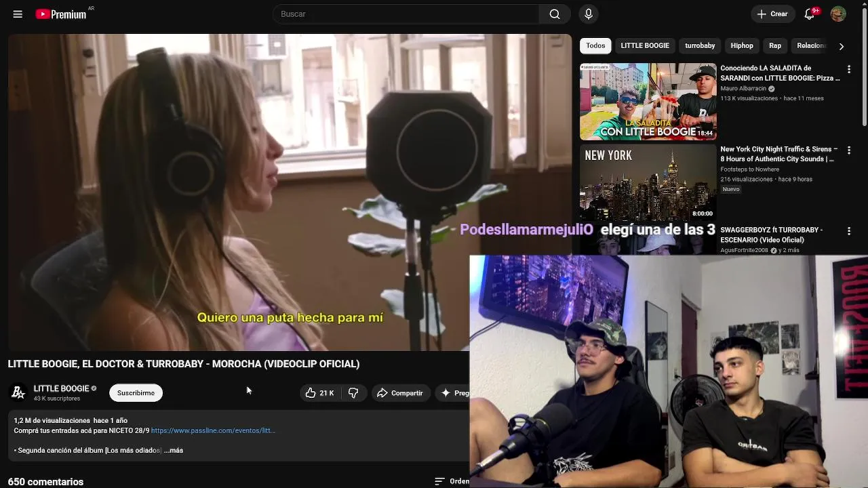Screen dimensions: 868x488
Task: Open the passline.com ticket link
Action: (213, 430)
